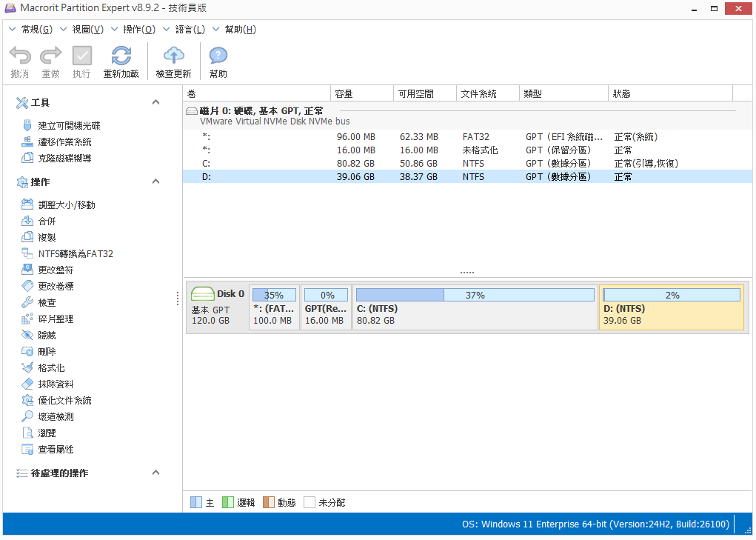Sort by the 卷 column header
Screen dimensions: 756x540
(256, 93)
